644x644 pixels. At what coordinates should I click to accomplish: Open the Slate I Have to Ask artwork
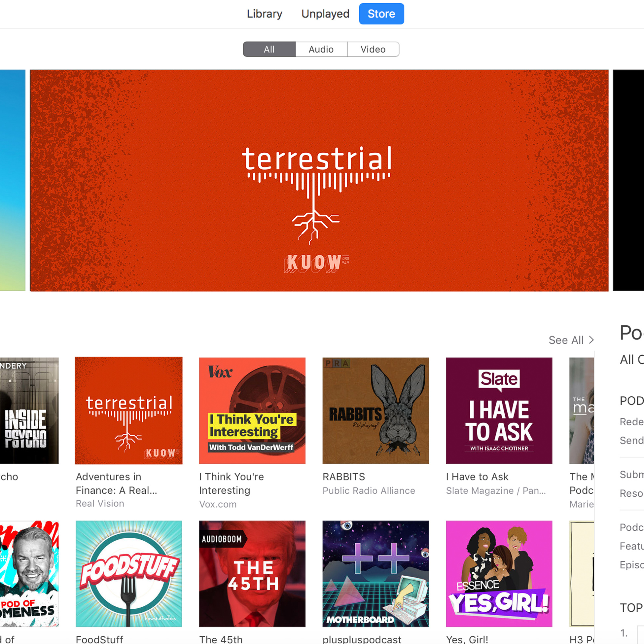tap(499, 410)
